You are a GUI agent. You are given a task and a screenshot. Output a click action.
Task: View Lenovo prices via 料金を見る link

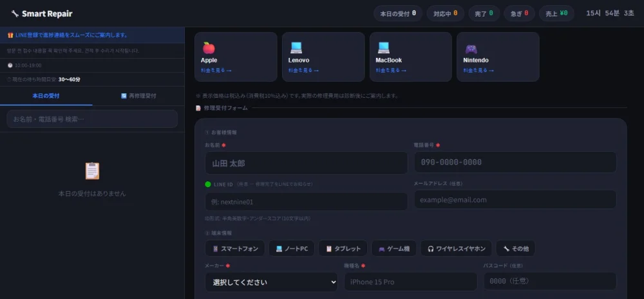(303, 71)
